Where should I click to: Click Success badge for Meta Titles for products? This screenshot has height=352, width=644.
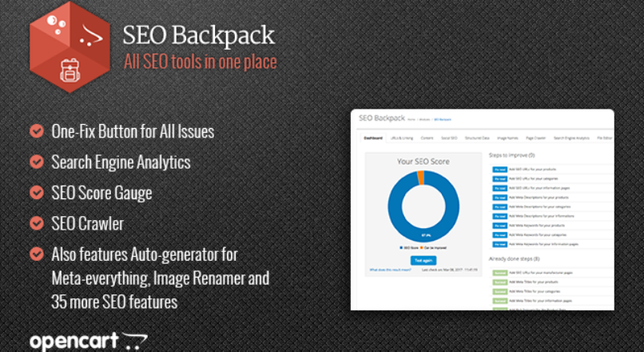point(500,282)
